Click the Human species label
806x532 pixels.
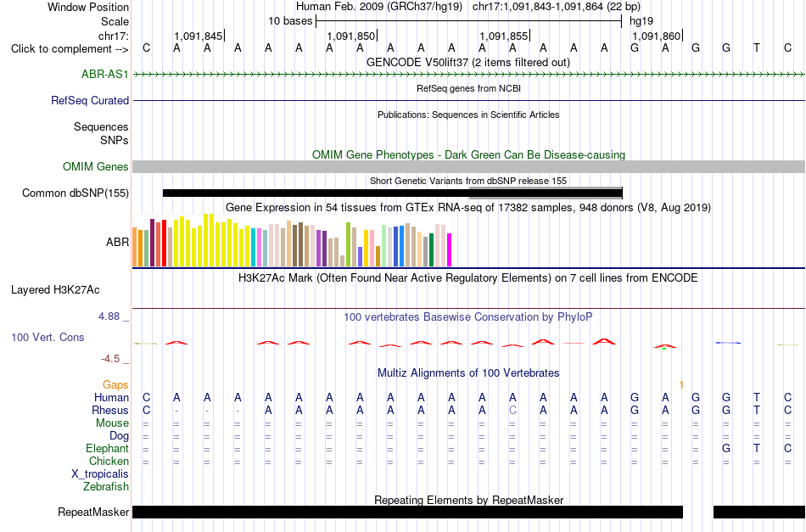coord(111,397)
